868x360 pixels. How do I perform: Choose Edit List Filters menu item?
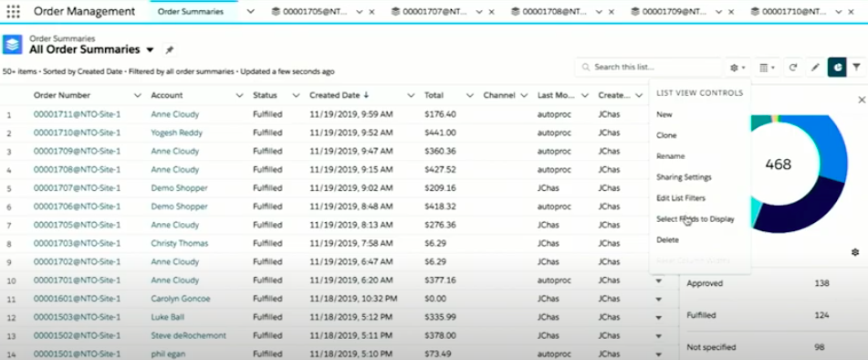[681, 197]
